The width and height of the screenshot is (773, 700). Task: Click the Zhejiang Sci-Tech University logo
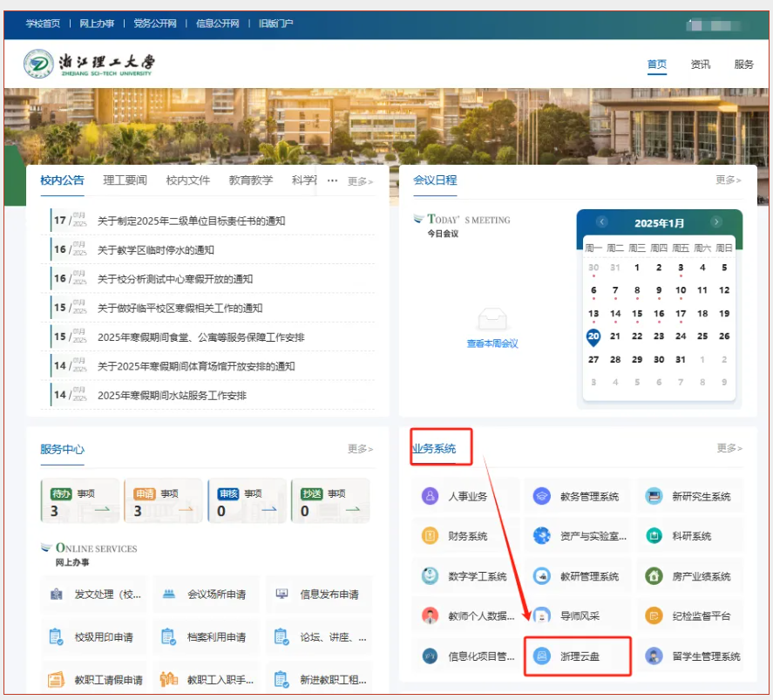pos(90,64)
